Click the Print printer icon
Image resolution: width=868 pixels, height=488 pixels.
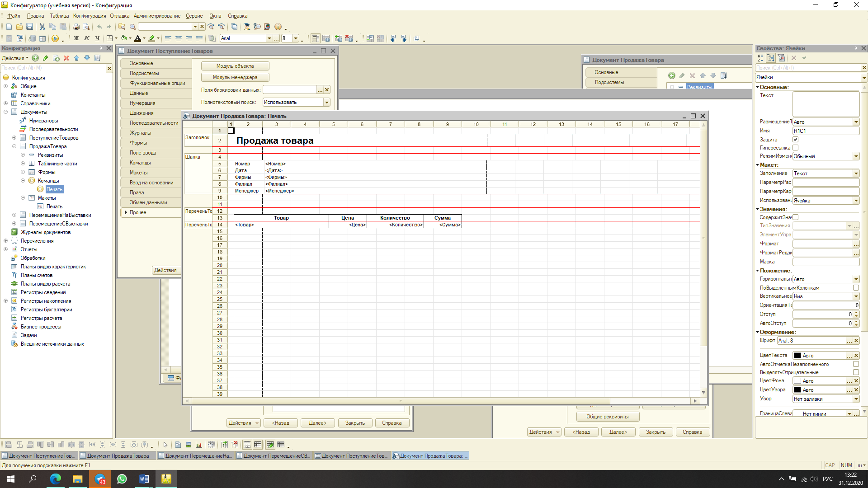pyautogui.click(x=76, y=27)
